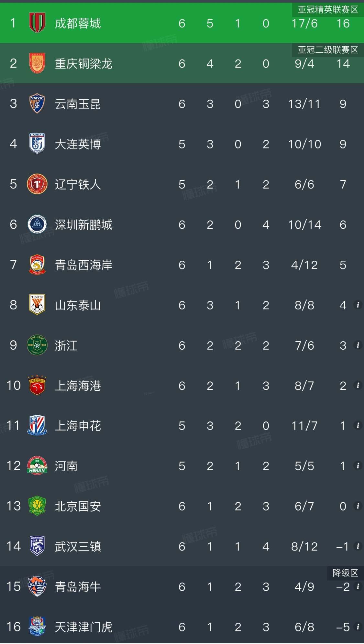The image size is (364, 644).
Task: Tap the Beijing Guoan (北京国安) green crest
Action: 37,506
